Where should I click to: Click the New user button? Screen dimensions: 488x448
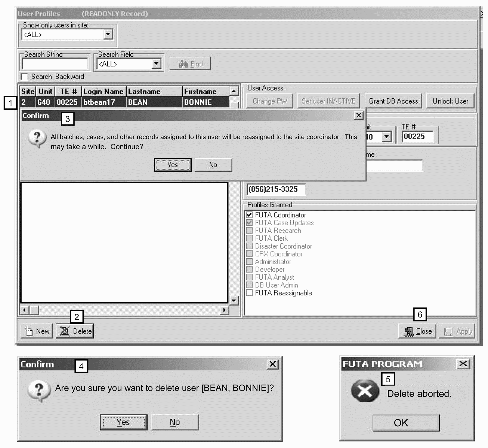pos(37,331)
